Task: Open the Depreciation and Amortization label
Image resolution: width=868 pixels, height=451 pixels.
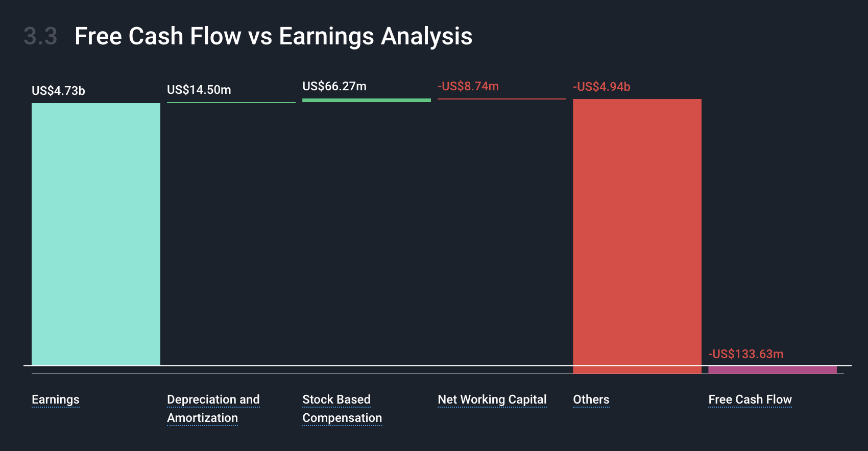Action: tap(213, 409)
